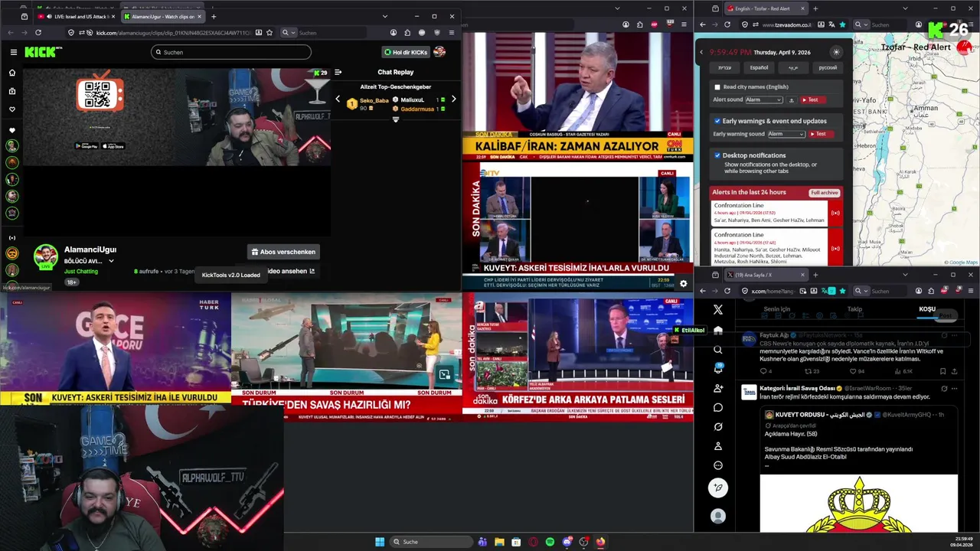Open Grok icon in X sidebar

click(717, 427)
